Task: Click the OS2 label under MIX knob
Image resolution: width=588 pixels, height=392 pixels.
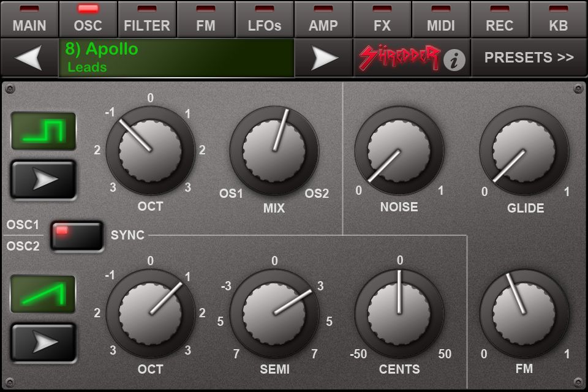Action: click(x=317, y=194)
